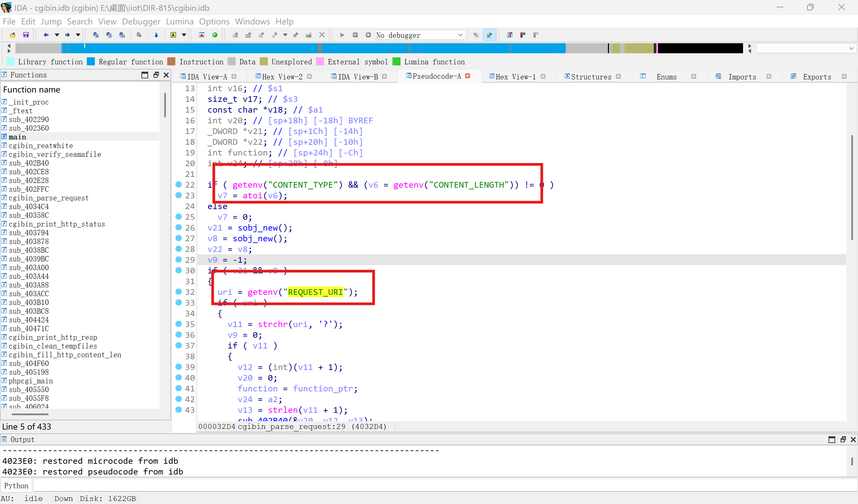This screenshot has height=504, width=858.
Task: Click the convert-to-data icon
Action: (x=248, y=35)
